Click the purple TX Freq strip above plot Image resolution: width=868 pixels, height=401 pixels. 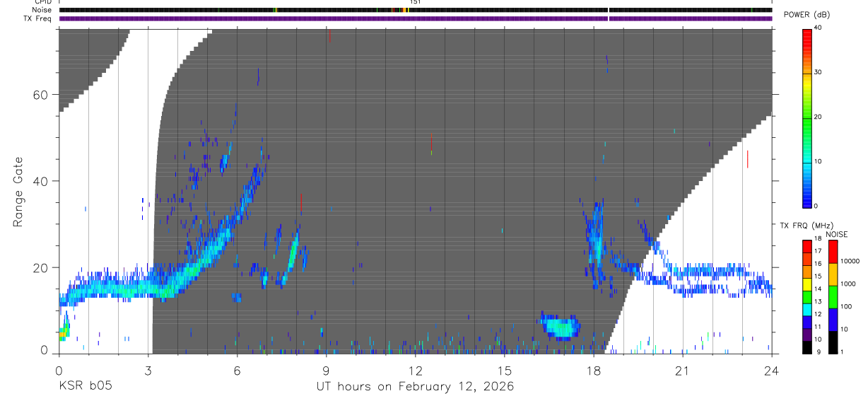[x=416, y=18]
